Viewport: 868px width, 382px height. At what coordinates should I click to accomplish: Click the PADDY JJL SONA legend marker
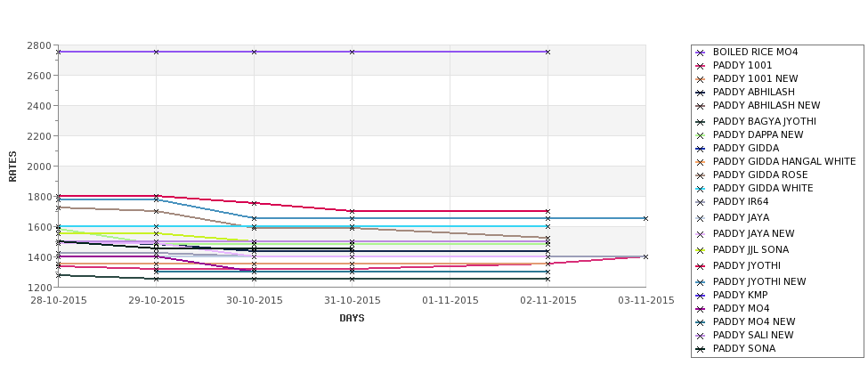click(701, 250)
